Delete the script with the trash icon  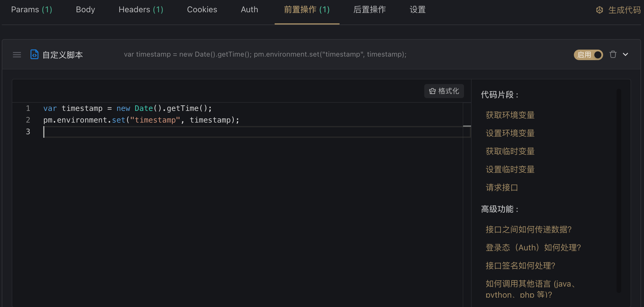coord(613,55)
